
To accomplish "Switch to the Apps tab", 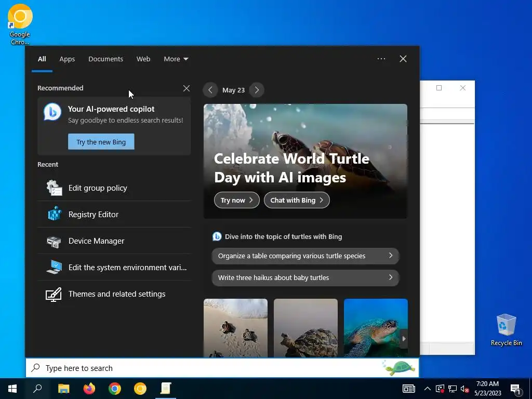I will pos(67,59).
